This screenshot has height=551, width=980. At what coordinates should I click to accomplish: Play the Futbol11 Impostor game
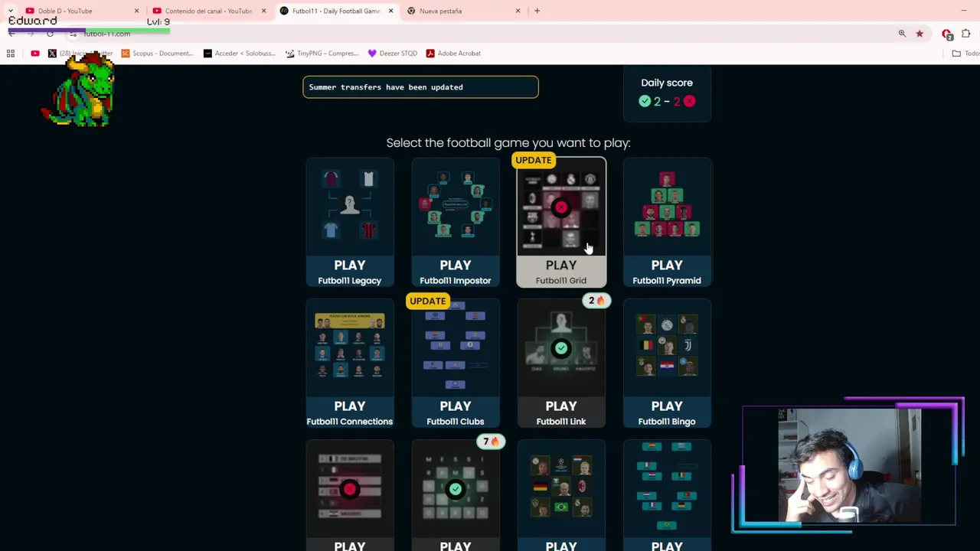pos(456,222)
